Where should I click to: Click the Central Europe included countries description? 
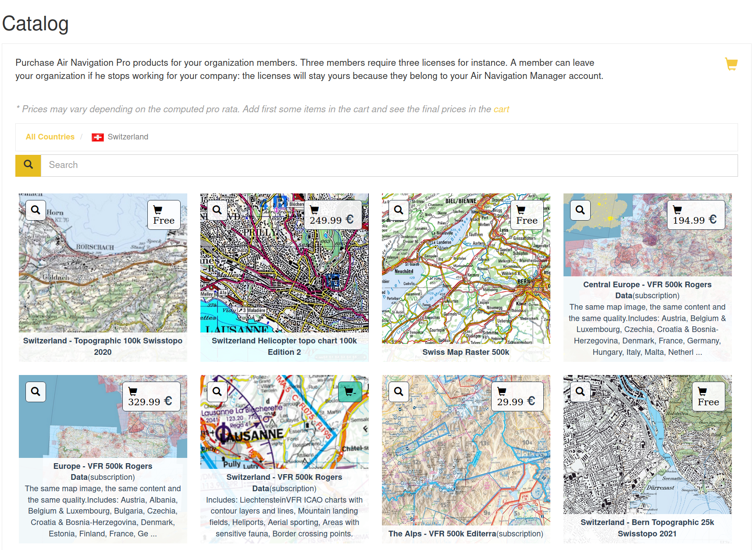[x=647, y=329]
